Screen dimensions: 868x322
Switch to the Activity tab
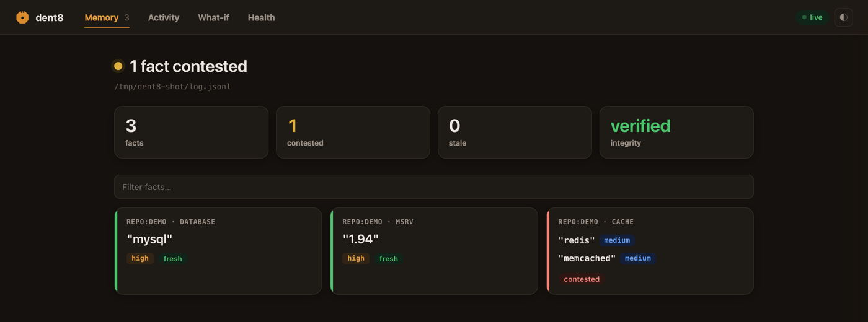tap(164, 17)
